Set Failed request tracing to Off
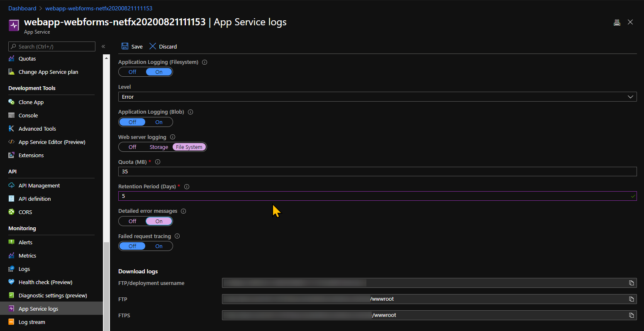Viewport: 644px width, 331px height. tap(132, 246)
